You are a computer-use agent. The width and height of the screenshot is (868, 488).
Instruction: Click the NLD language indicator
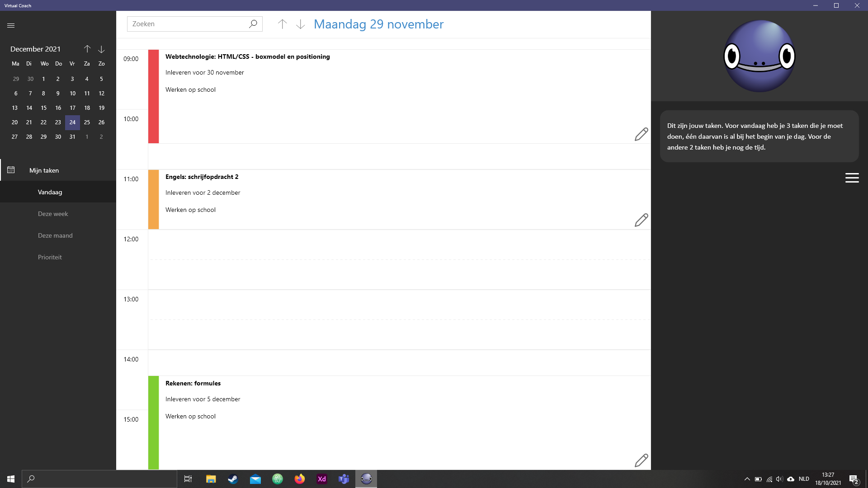(x=804, y=479)
